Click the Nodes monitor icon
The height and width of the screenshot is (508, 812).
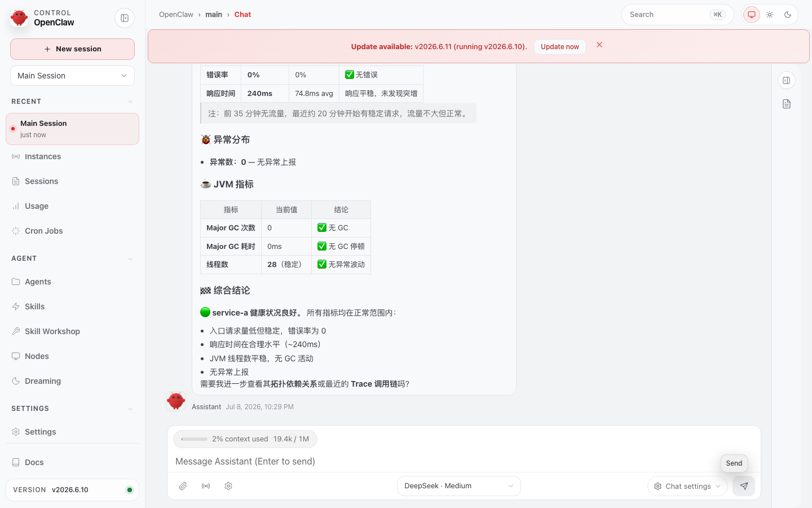(x=16, y=356)
